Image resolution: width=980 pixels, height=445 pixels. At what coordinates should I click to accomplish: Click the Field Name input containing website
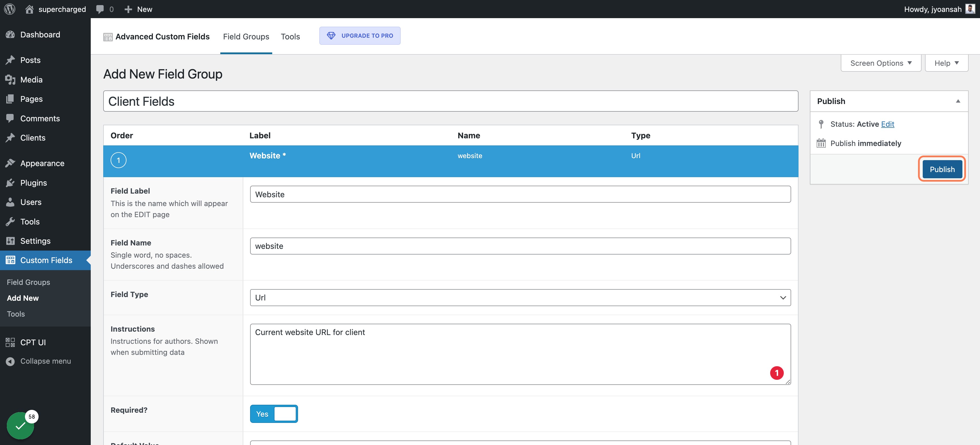(x=520, y=246)
